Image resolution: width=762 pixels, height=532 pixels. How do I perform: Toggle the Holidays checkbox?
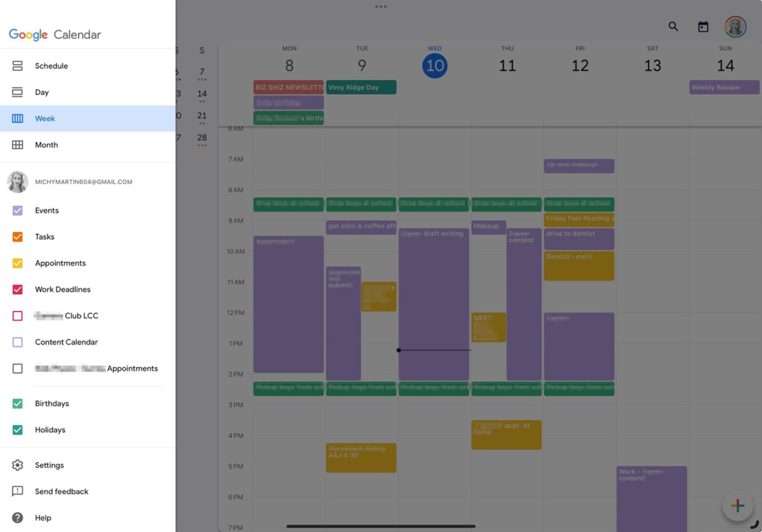[17, 430]
